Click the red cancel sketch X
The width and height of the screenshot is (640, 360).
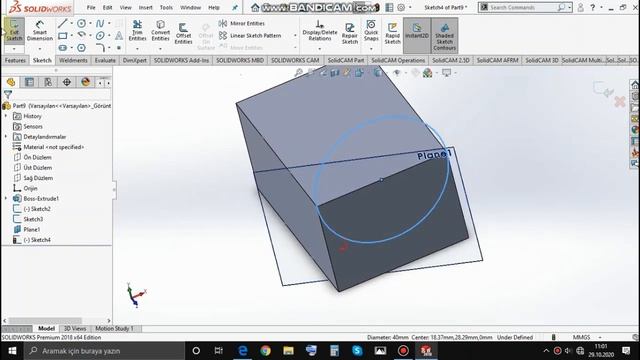(x=620, y=102)
